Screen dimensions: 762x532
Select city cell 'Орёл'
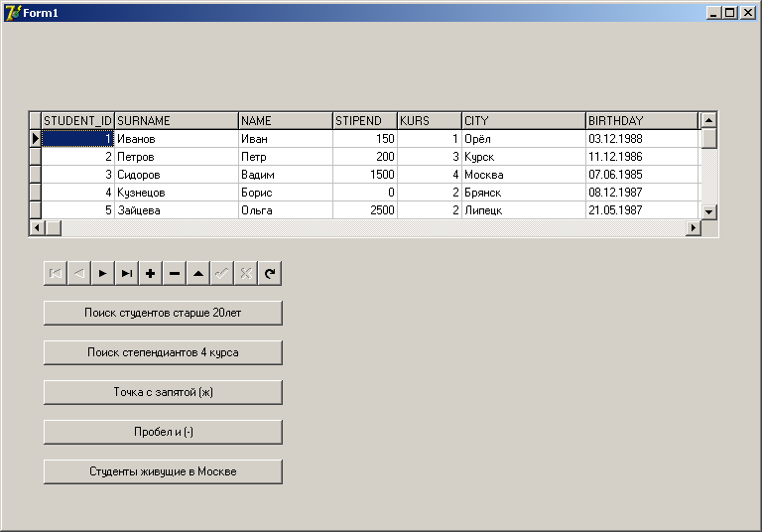(x=524, y=139)
